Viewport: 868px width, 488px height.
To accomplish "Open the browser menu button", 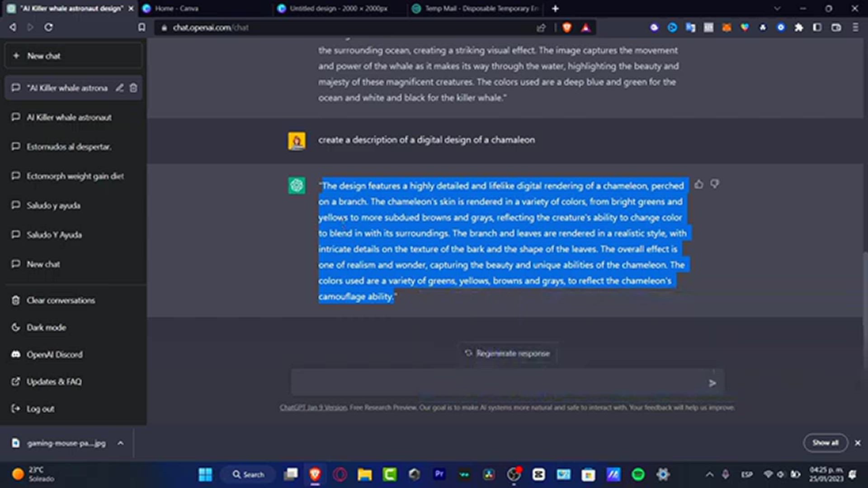I will tap(855, 28).
